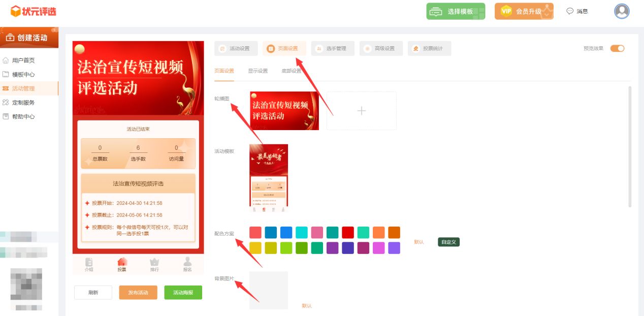Toggle the 预览效果 preview switch off
Viewport: 644px width, 316px height.
(x=618, y=48)
